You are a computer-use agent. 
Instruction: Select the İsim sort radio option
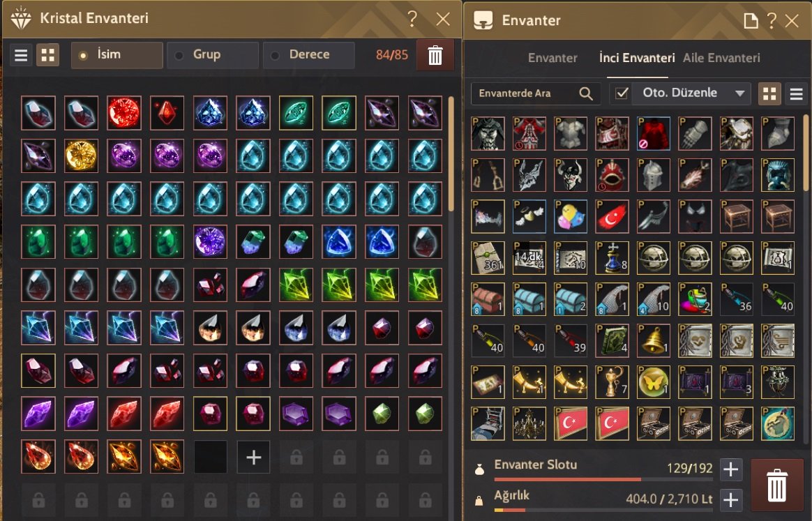[117, 55]
